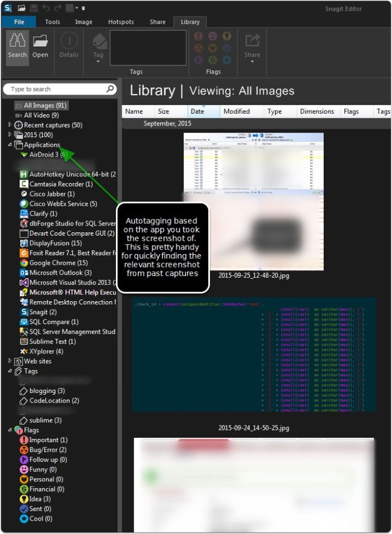Select the Important flag in sidebar
This screenshot has height=534, width=392.
pos(44,439)
